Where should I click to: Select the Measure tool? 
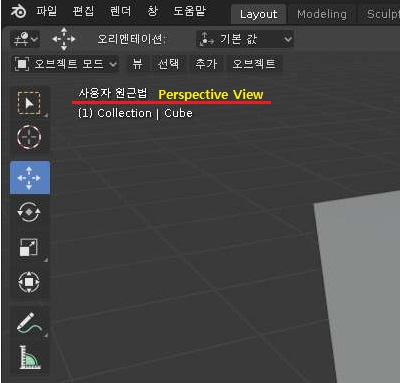point(29,358)
